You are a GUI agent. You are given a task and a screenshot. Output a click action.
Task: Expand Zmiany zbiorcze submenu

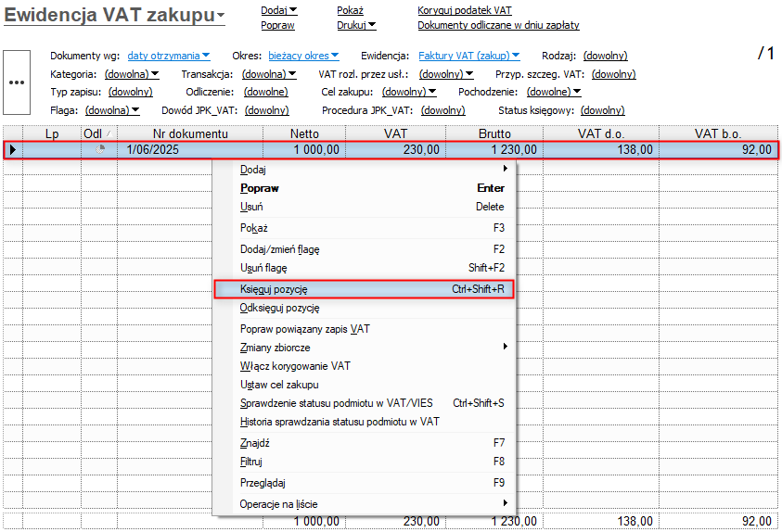click(x=364, y=348)
